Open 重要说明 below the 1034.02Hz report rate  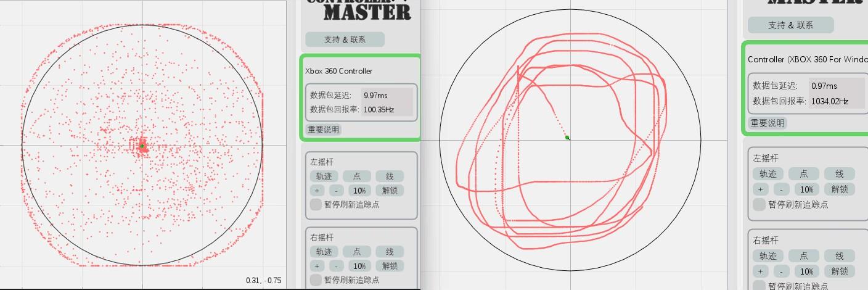coord(768,123)
